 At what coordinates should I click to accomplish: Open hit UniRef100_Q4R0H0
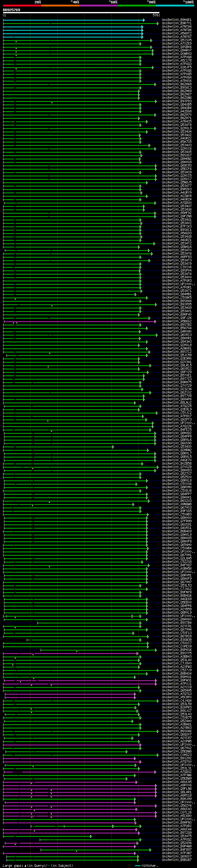[176, 332]
